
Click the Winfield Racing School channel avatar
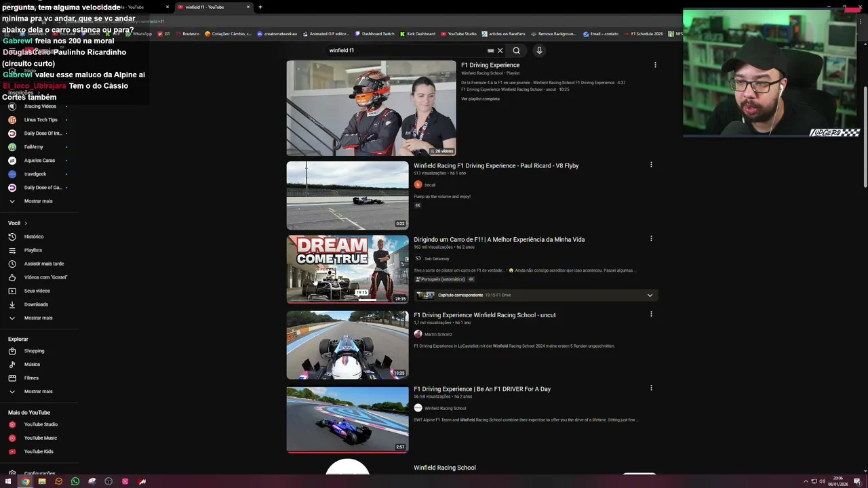pyautogui.click(x=347, y=466)
